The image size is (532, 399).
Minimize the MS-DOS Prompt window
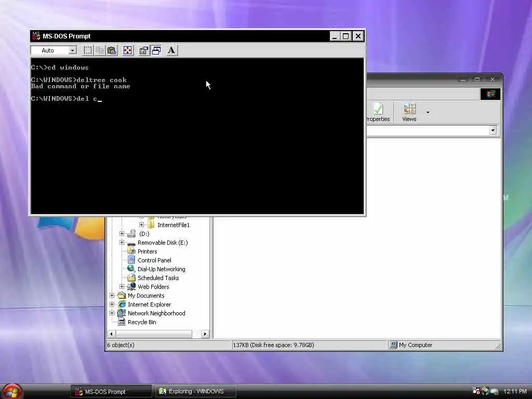pyautogui.click(x=335, y=36)
